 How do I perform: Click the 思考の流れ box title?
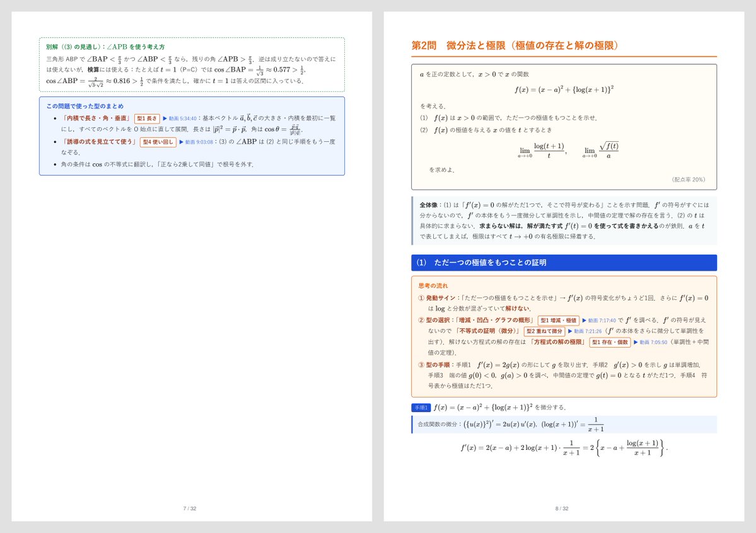433,286
